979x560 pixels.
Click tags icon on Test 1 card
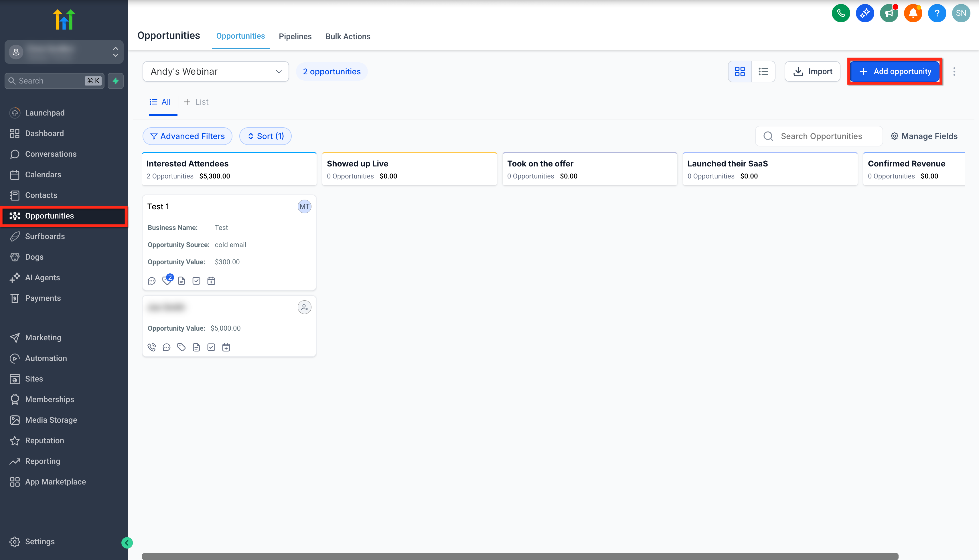167,281
